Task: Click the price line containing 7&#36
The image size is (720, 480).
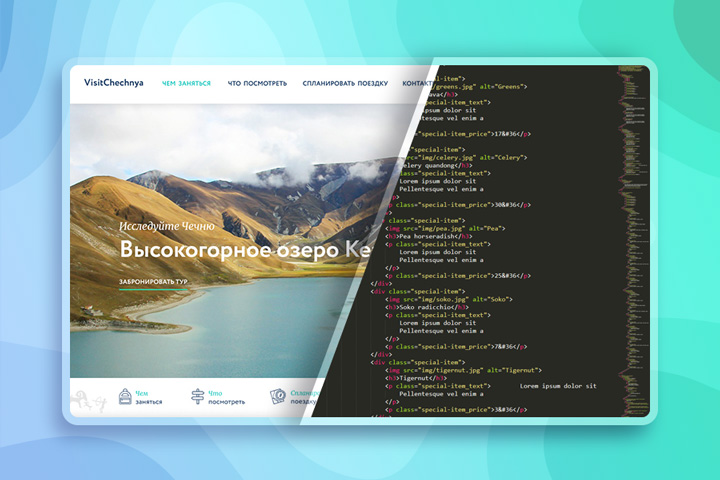Action: [456, 346]
